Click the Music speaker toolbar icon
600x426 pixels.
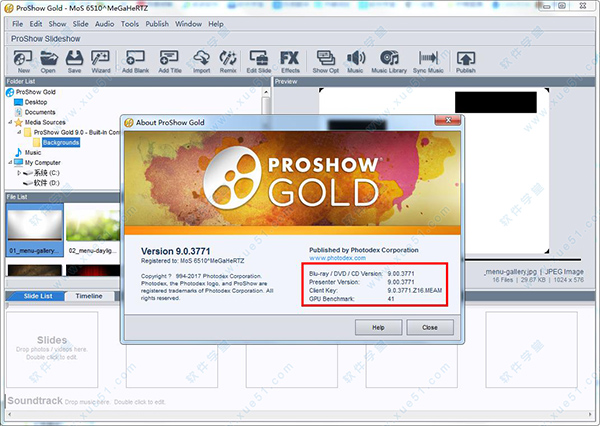pyautogui.click(x=355, y=61)
